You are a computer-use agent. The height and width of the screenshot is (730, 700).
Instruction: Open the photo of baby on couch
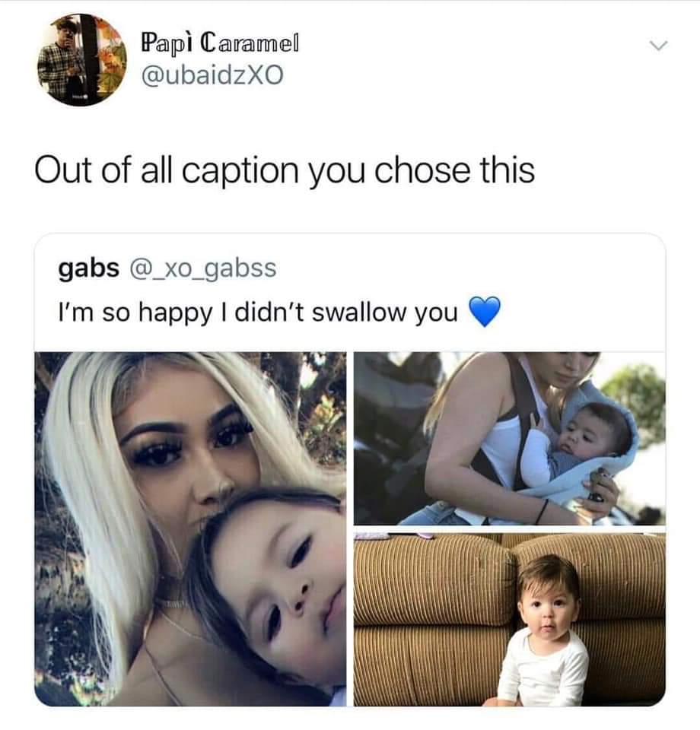click(510, 620)
